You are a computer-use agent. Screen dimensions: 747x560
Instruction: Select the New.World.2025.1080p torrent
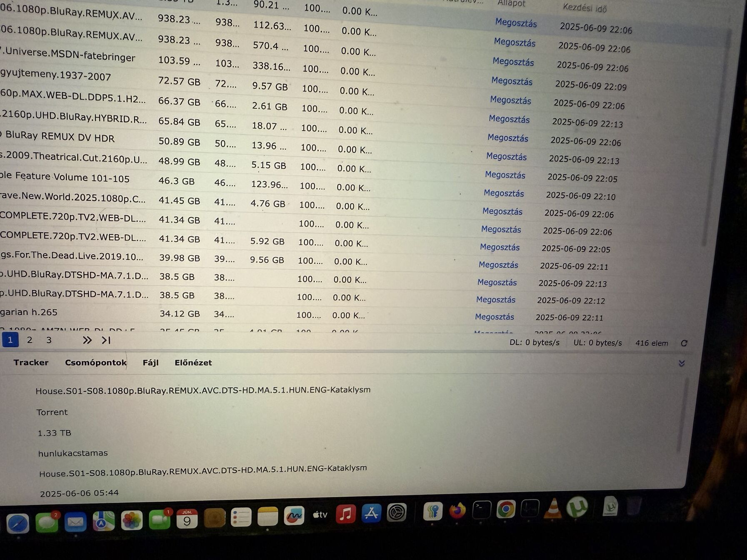pyautogui.click(x=73, y=197)
